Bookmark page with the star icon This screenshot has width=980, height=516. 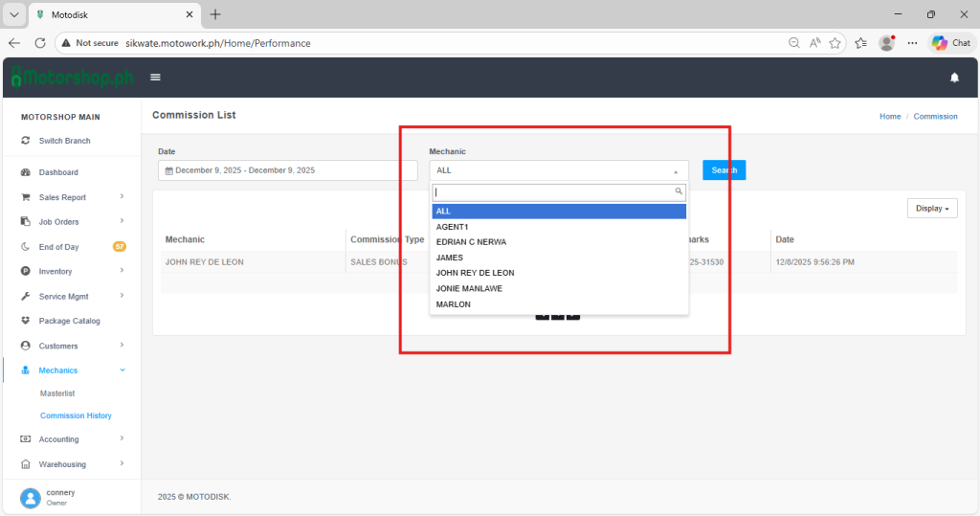click(x=835, y=43)
